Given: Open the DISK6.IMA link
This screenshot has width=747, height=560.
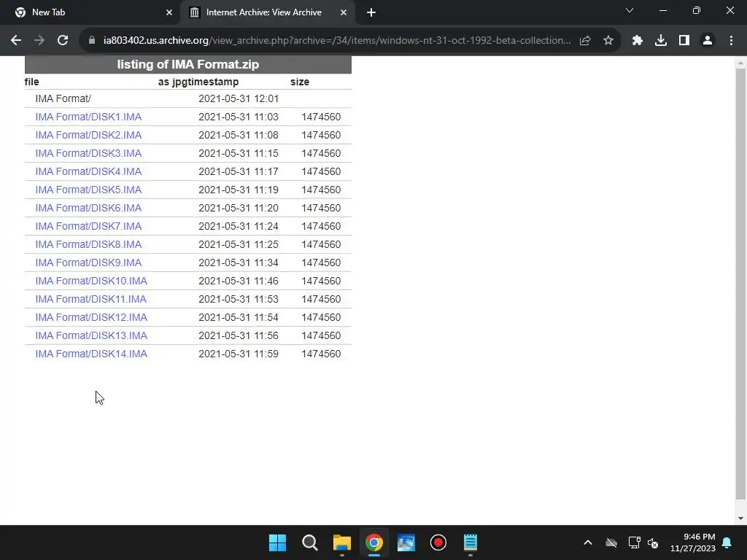Looking at the screenshot, I should pos(88,208).
